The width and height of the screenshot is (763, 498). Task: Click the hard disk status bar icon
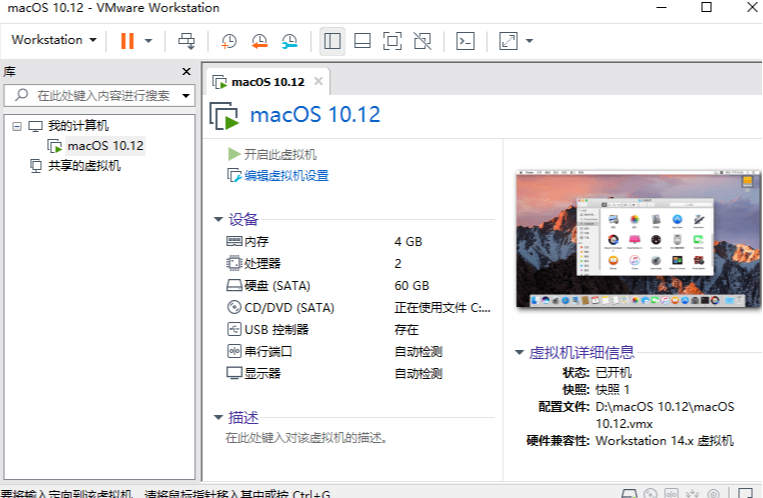click(x=629, y=493)
